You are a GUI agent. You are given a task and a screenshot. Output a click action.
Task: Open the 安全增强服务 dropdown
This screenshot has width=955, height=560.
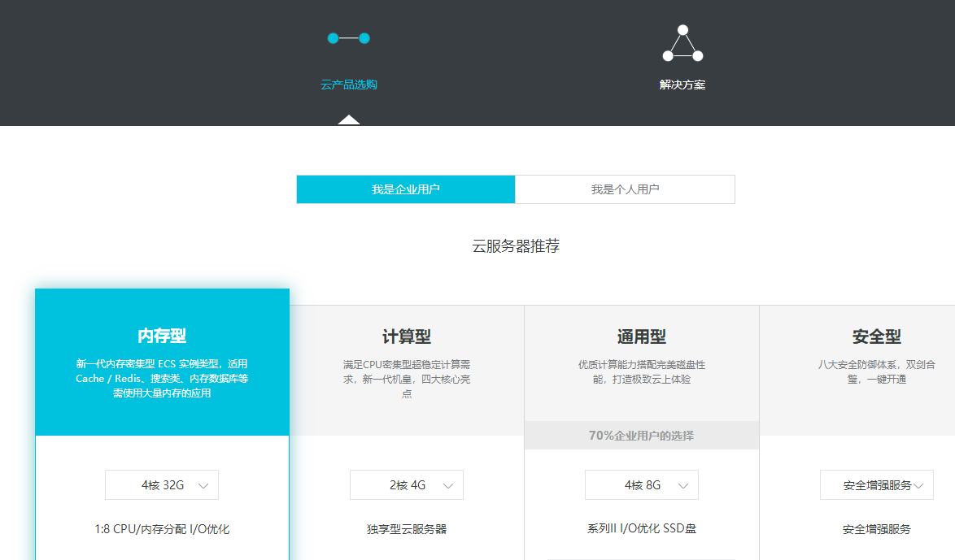tap(877, 485)
